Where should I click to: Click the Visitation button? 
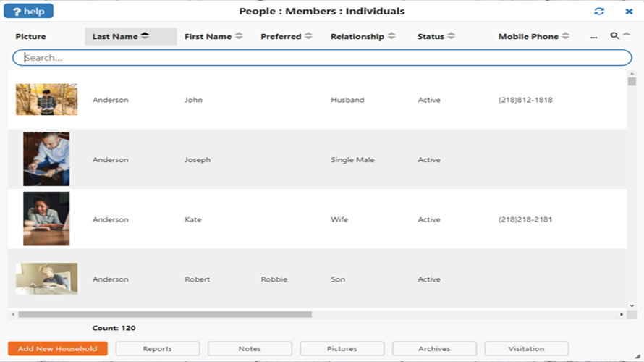526,349
